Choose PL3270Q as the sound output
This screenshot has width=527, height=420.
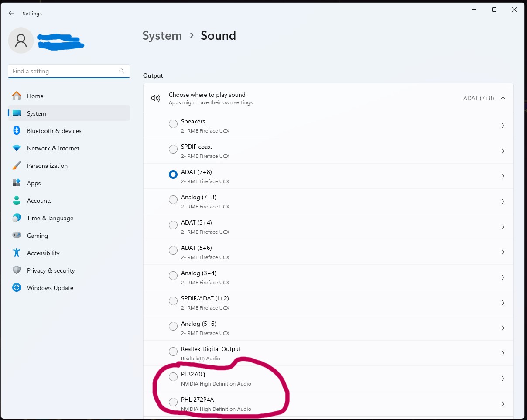(x=173, y=377)
